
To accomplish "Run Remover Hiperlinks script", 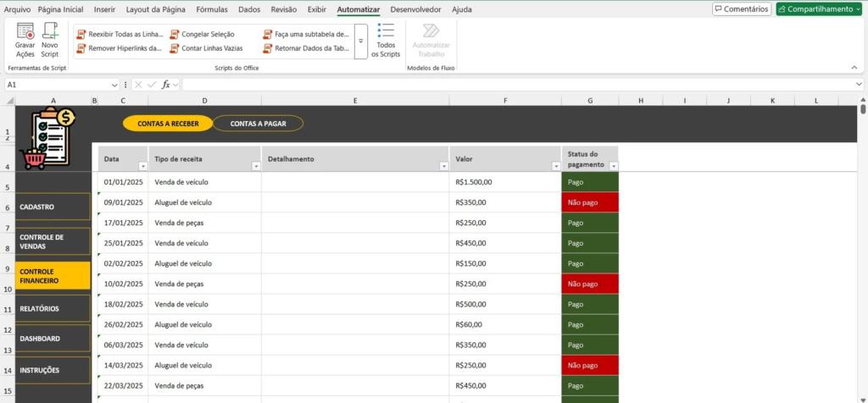I will pyautogui.click(x=119, y=48).
